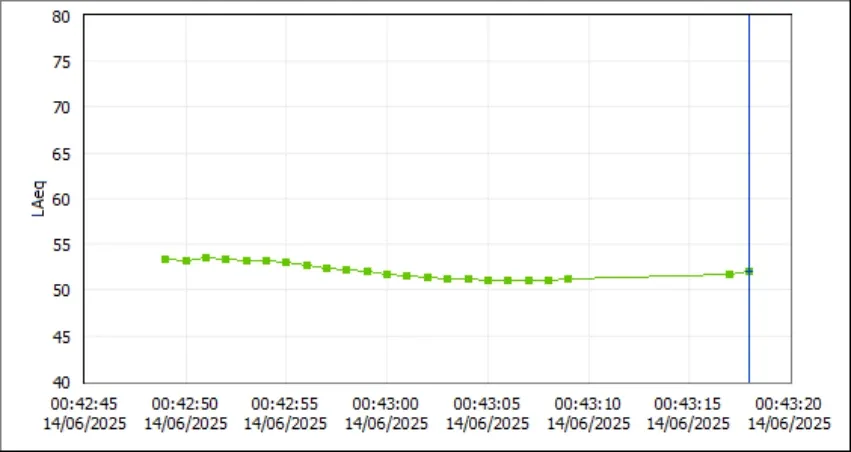Click the data point on the 00:42:55 gridline

pos(286,262)
